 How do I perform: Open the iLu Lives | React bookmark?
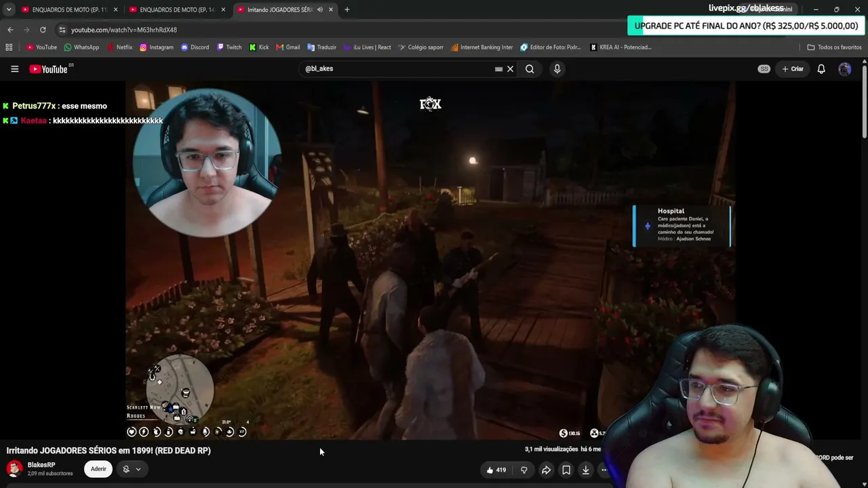click(368, 47)
